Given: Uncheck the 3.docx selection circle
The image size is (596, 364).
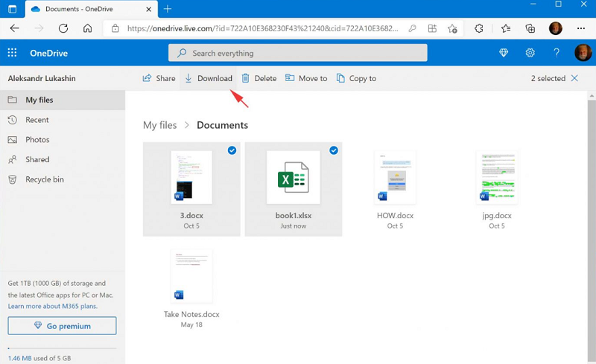Looking at the screenshot, I should pos(232,150).
